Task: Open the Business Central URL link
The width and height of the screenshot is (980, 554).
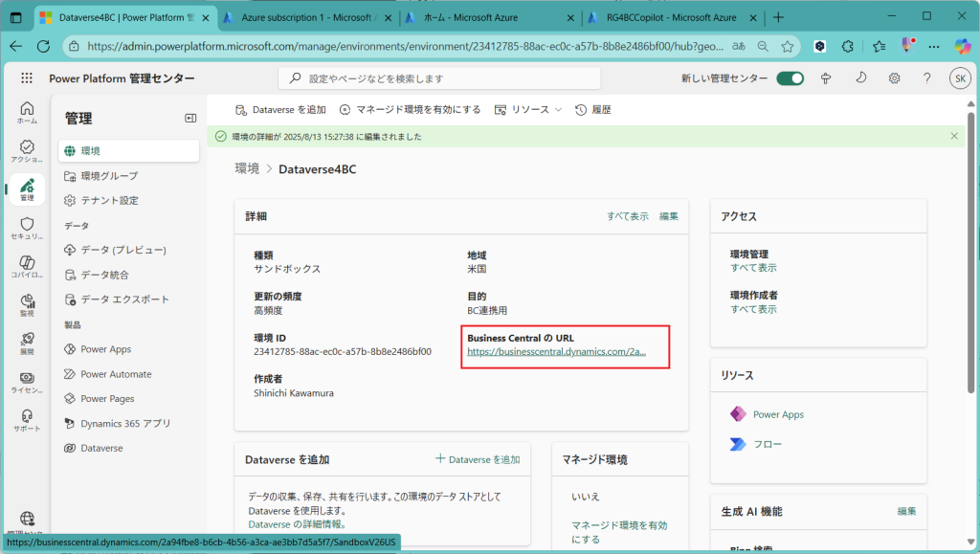Action: (x=556, y=352)
